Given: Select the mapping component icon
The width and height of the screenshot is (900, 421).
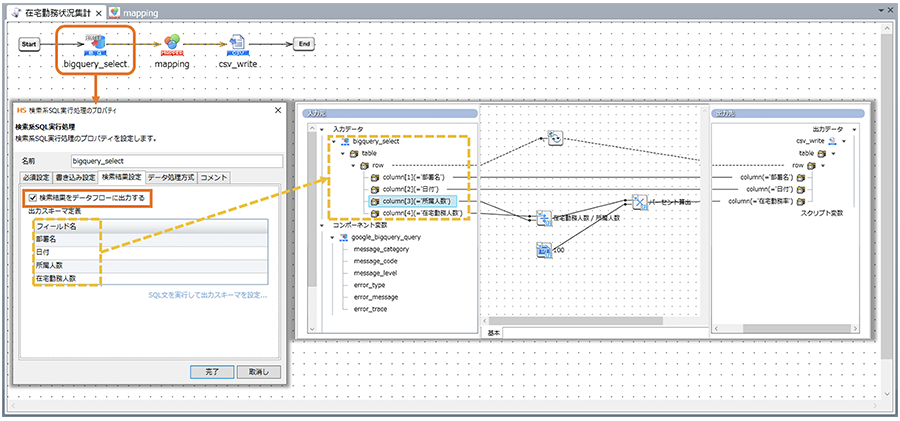Looking at the screenshot, I should [172, 43].
